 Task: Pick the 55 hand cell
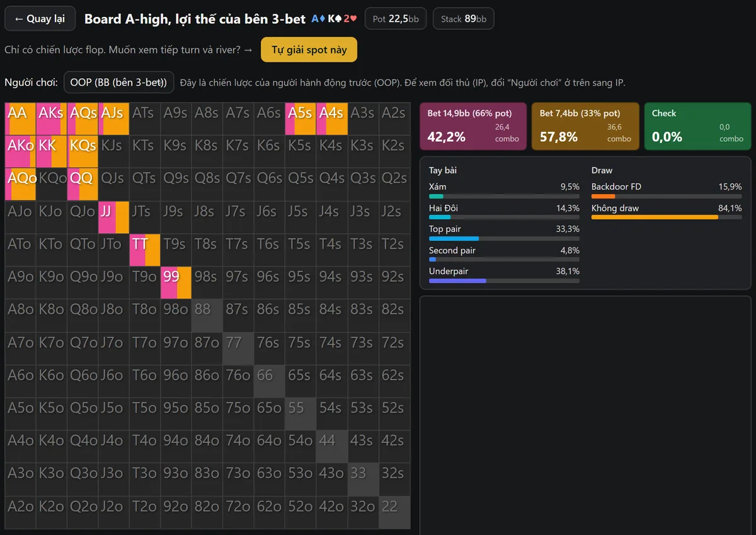[301, 414]
